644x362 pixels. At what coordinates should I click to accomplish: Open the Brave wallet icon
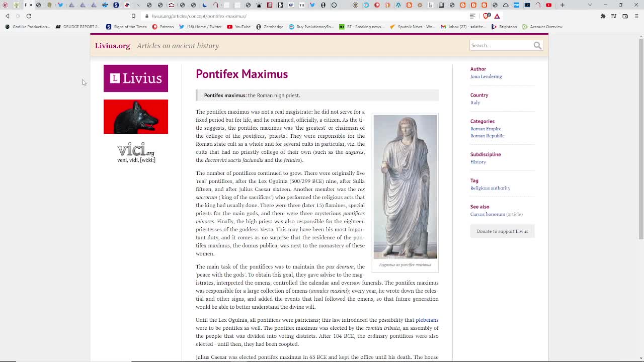pyautogui.click(x=625, y=16)
